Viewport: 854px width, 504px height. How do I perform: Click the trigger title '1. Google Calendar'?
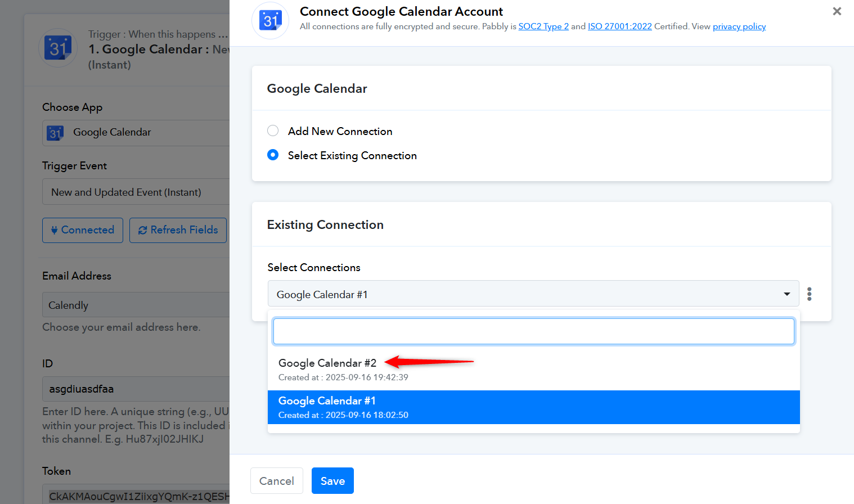[x=149, y=49]
